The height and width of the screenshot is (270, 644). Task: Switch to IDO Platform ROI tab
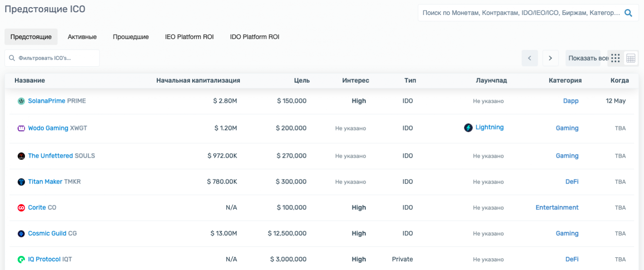pyautogui.click(x=255, y=37)
